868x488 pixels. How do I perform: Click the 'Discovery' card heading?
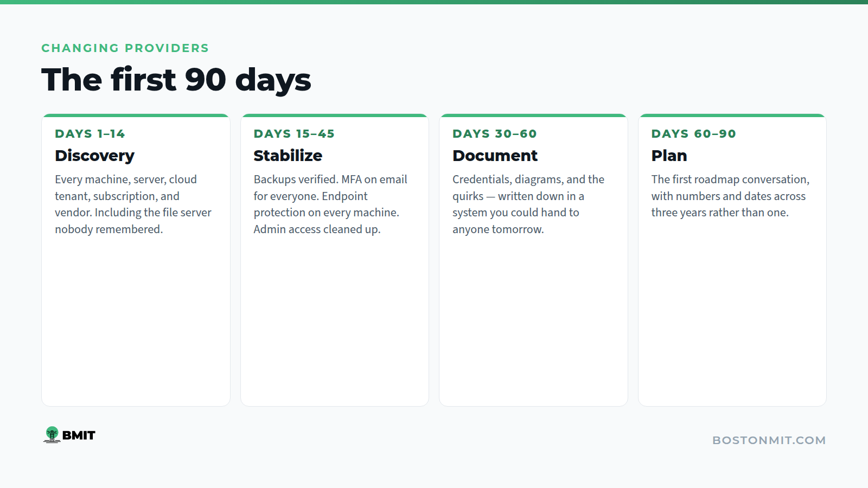pos(94,156)
